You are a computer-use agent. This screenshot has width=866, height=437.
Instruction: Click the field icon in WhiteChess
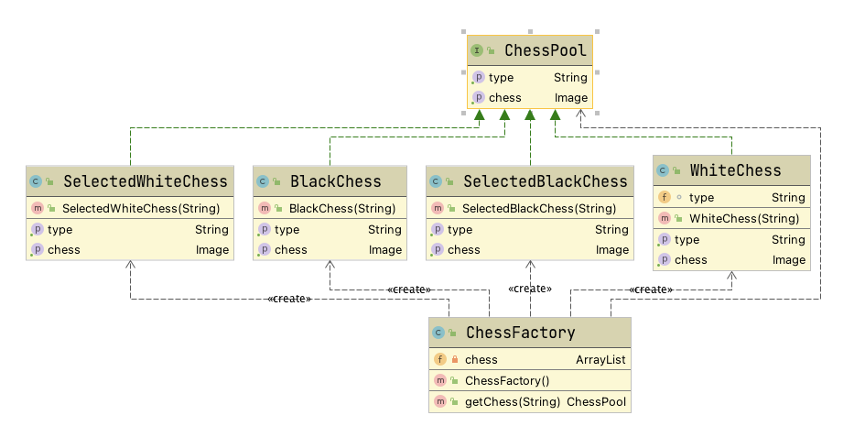click(664, 197)
